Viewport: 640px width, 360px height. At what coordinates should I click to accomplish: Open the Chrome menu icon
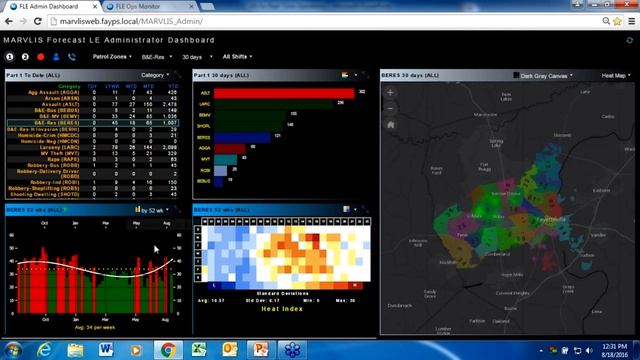[x=631, y=21]
